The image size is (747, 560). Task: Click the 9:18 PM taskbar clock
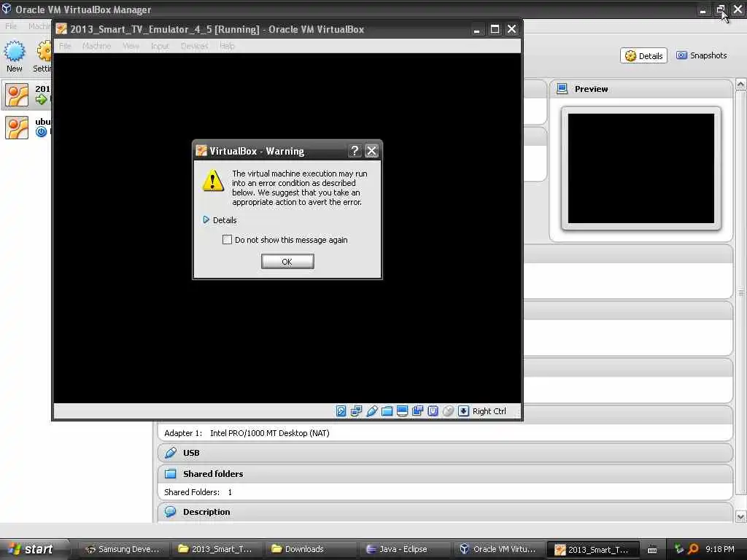[x=719, y=549]
